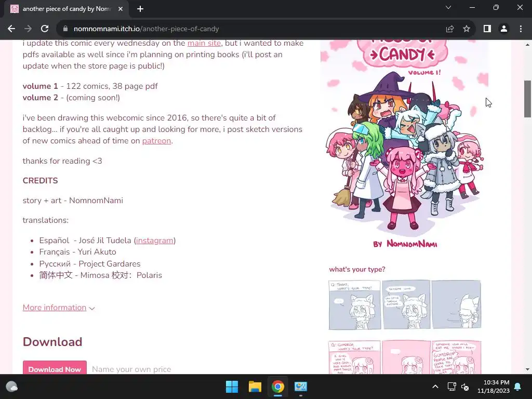Viewport: 532px width, 399px height.
Task: Click 'volume 1 - 122 comics' line
Action: pyautogui.click(x=90, y=86)
